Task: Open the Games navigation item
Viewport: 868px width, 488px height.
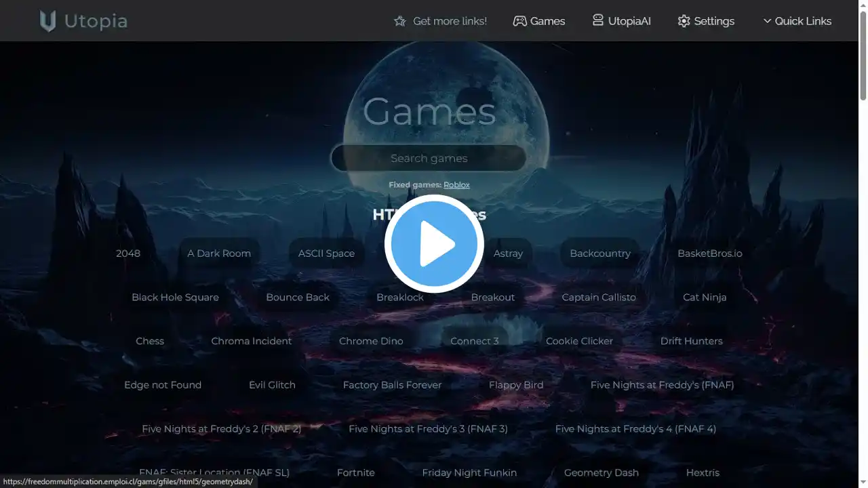Action: point(538,21)
